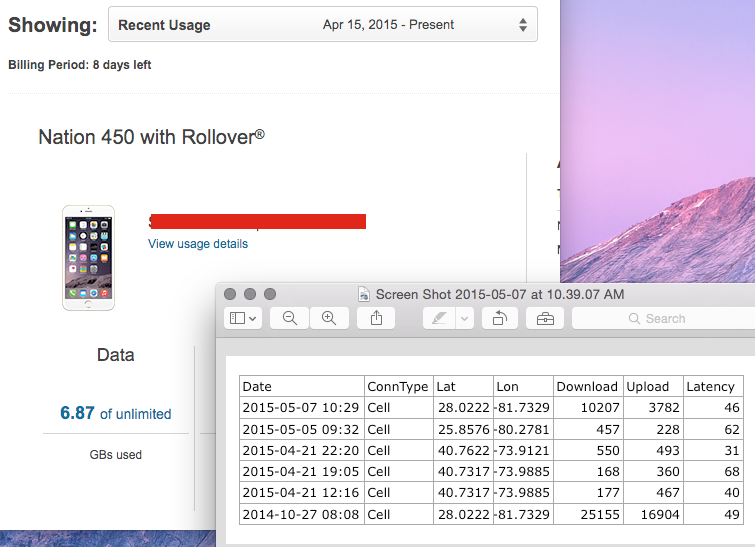Select the ConnType column header
755x547 pixels.
click(399, 386)
